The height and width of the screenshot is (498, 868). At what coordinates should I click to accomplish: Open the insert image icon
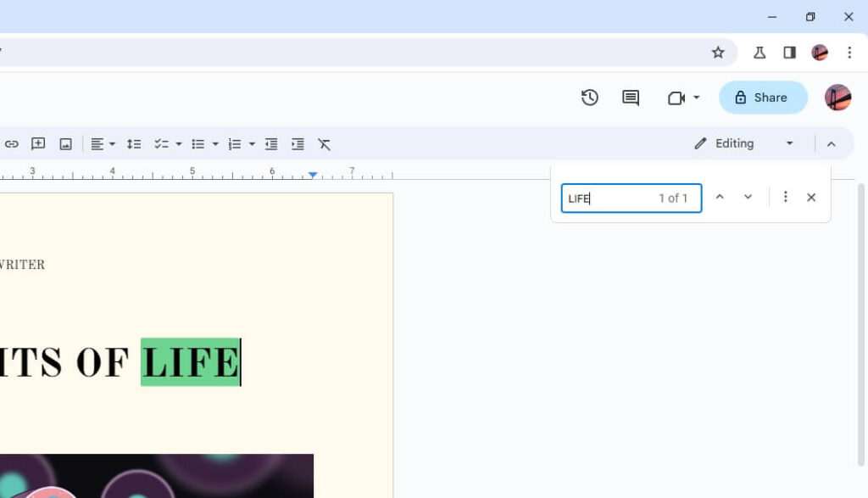65,143
